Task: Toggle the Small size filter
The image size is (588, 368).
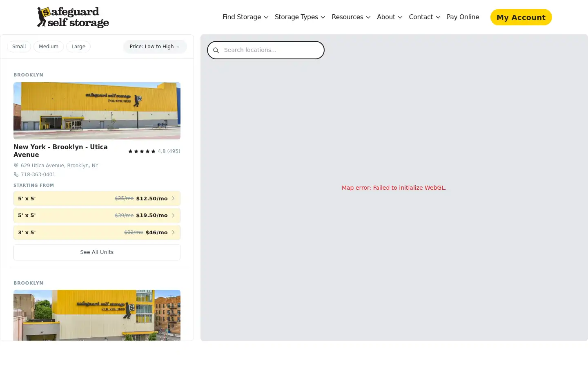Action: pyautogui.click(x=19, y=47)
